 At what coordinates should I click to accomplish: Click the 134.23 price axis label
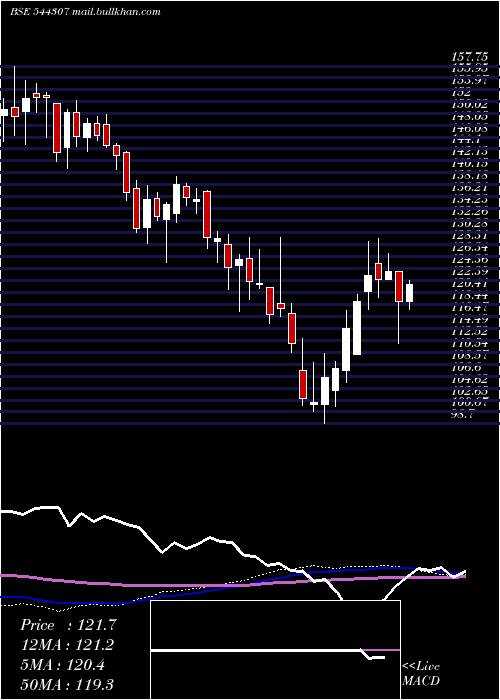(472, 200)
